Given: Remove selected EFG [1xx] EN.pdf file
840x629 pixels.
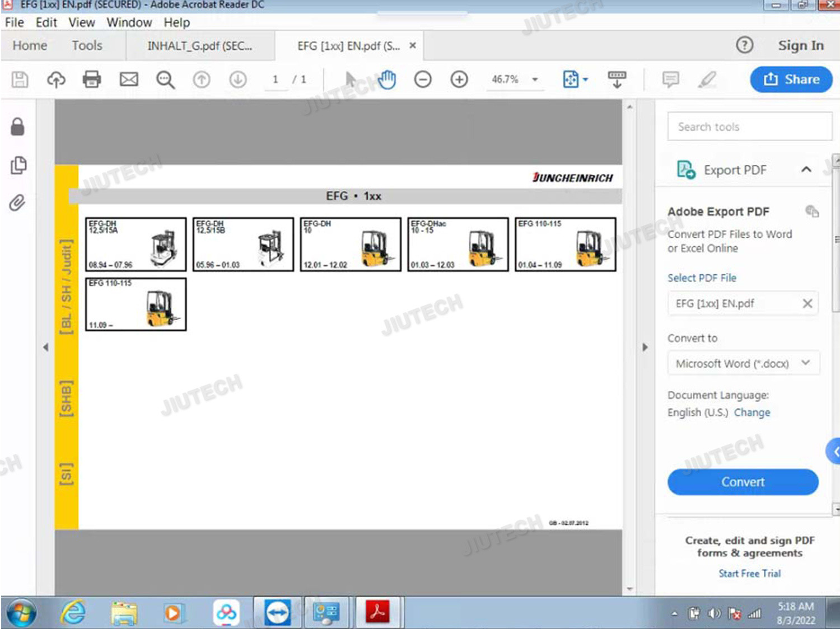Looking at the screenshot, I should [807, 303].
